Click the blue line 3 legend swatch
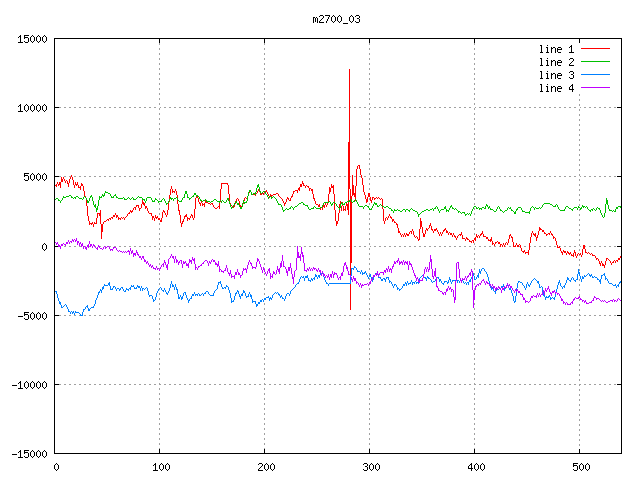 click(596, 75)
